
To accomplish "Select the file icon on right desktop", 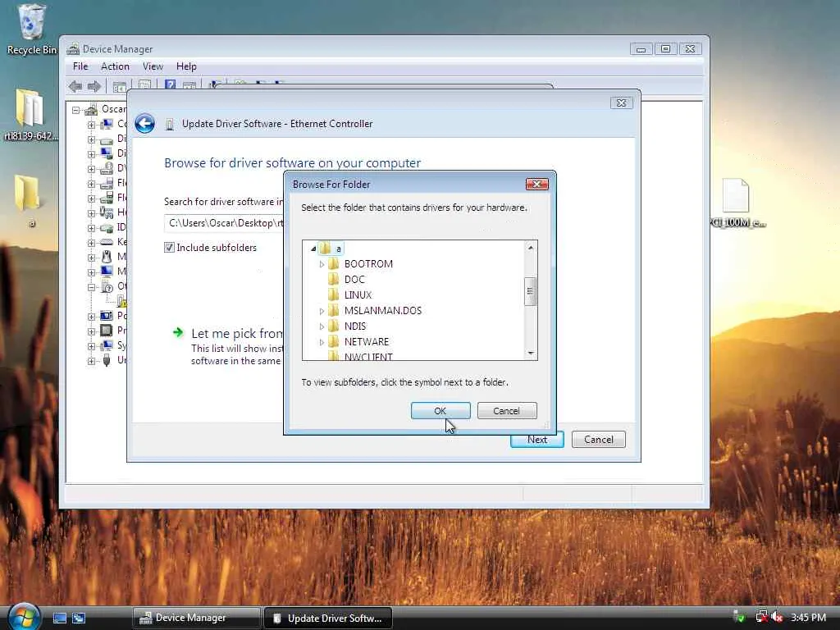I will point(737,202).
